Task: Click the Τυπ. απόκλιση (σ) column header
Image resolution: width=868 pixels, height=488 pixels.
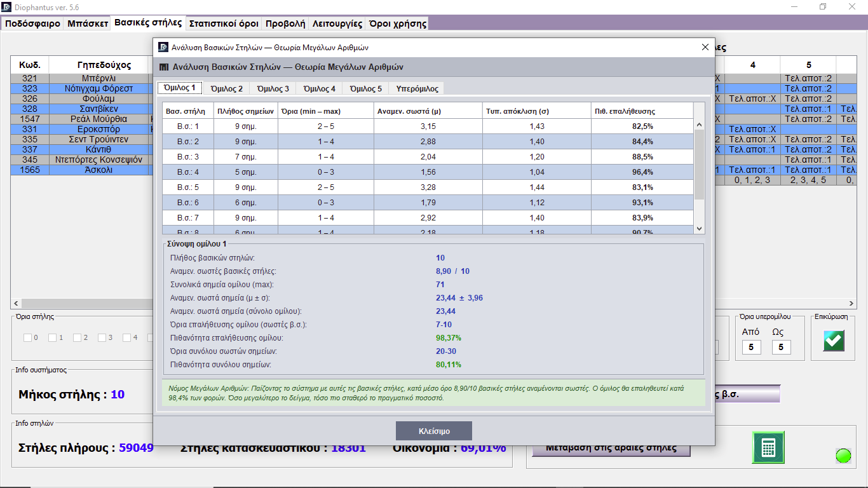Action: pyautogui.click(x=537, y=111)
